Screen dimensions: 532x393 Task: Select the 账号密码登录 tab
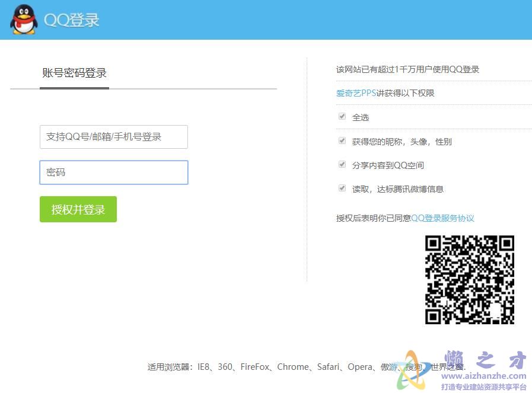(x=74, y=73)
